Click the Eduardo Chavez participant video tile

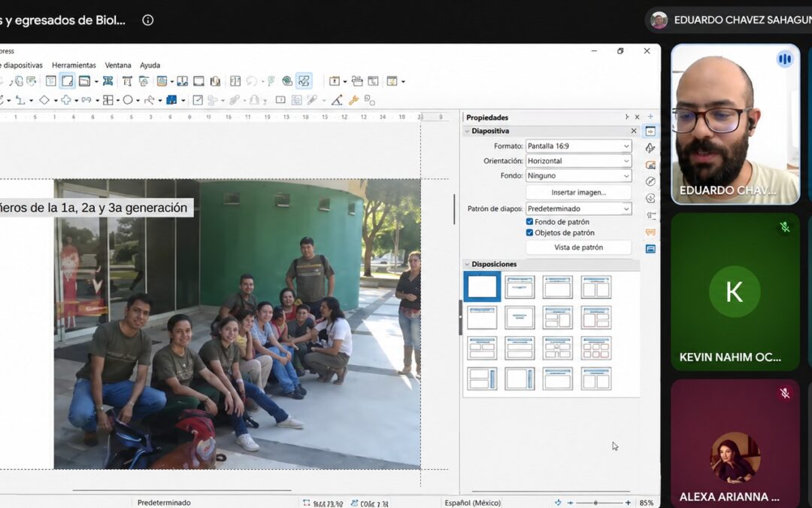point(735,124)
